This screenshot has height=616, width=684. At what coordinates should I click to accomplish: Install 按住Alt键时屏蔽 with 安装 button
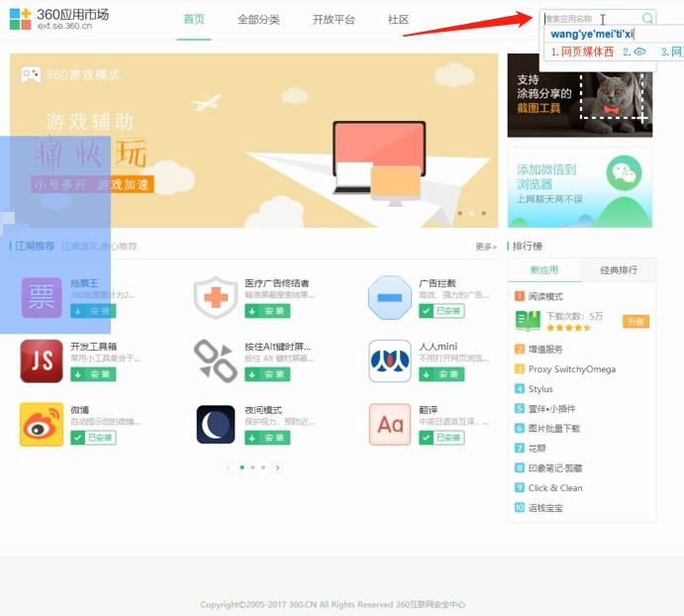(x=267, y=374)
